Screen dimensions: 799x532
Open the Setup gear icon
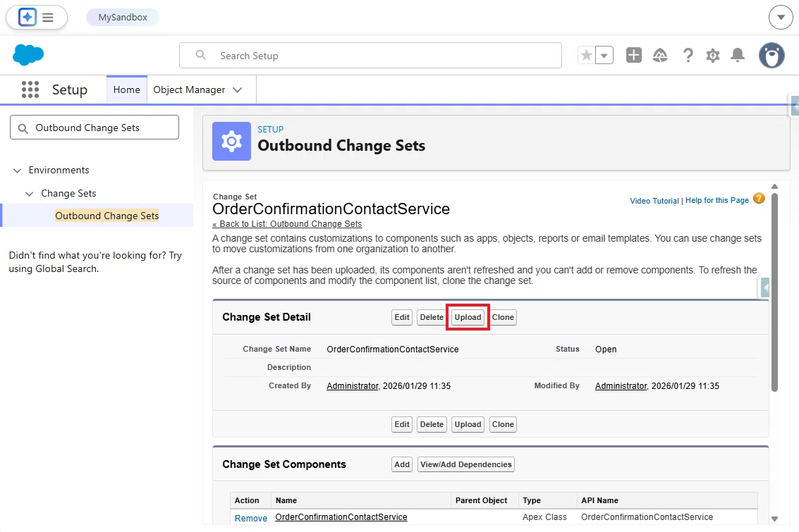[713, 55]
